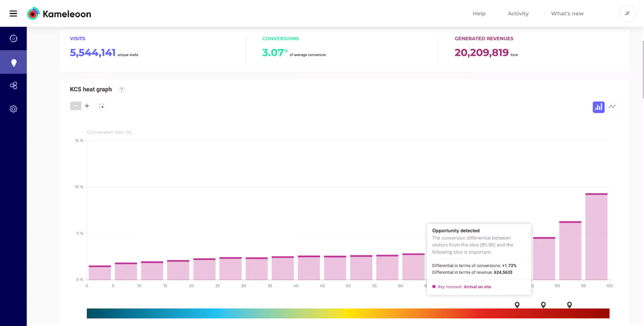Click the segments cluster icon in sidebar
644x326 pixels.
tap(13, 86)
